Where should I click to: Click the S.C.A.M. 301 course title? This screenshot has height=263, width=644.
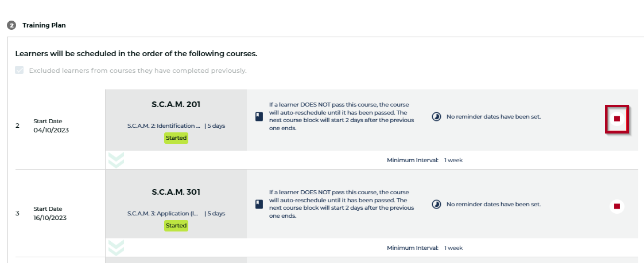[x=176, y=192]
